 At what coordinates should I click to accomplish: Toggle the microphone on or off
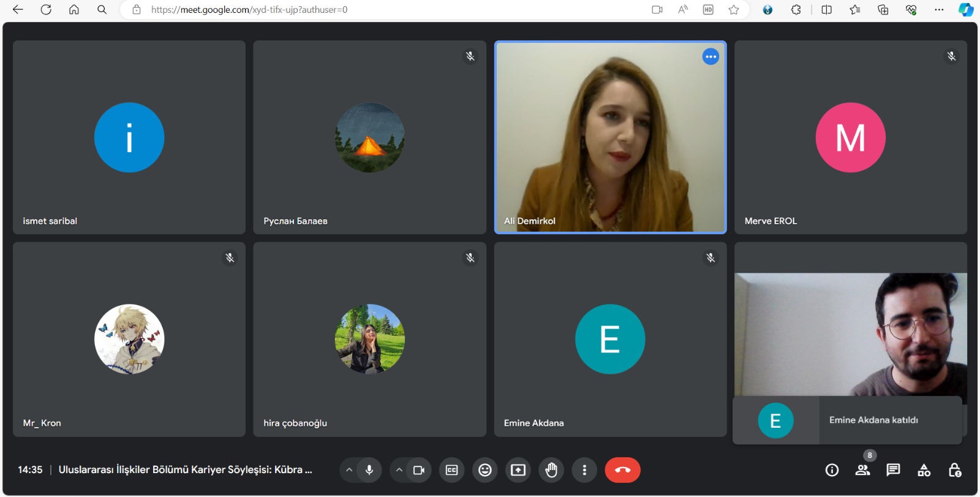pos(369,470)
